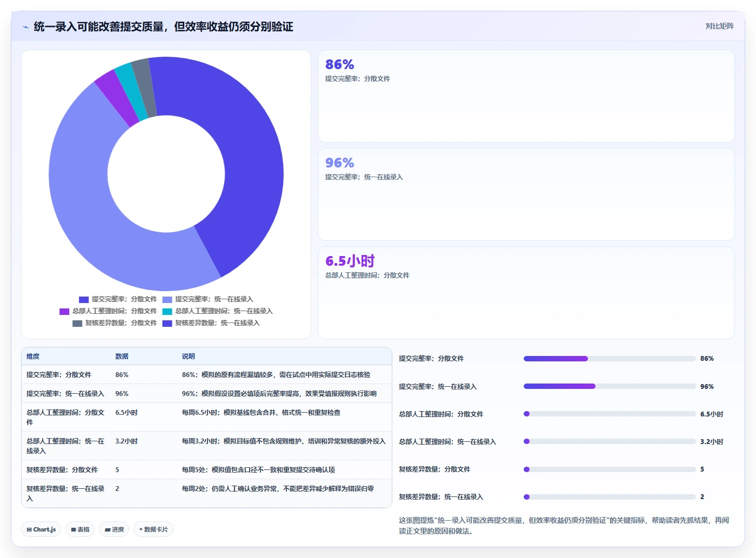This screenshot has width=756, height=558.
Task: Click the 进度 tag
Action: [114, 529]
